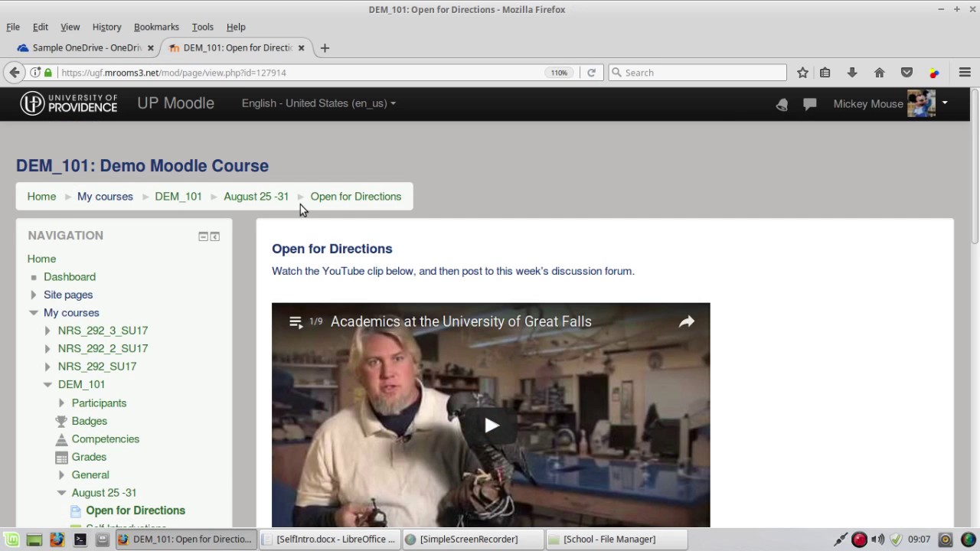Collapse the My courses tree node

point(34,313)
